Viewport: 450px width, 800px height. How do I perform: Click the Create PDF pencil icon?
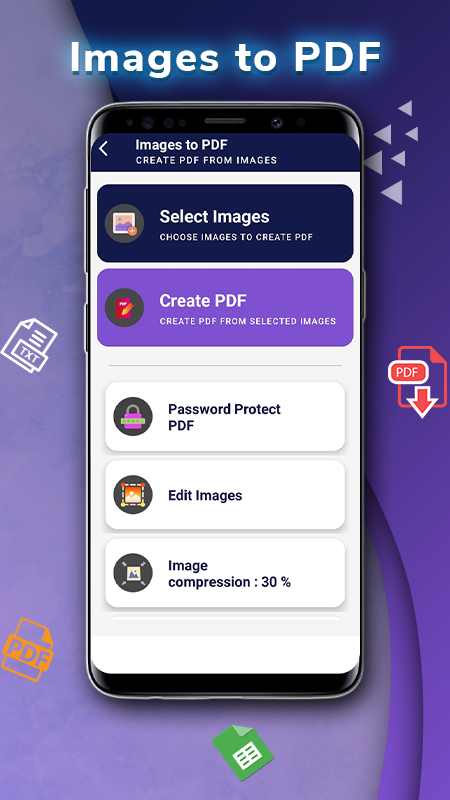[124, 308]
